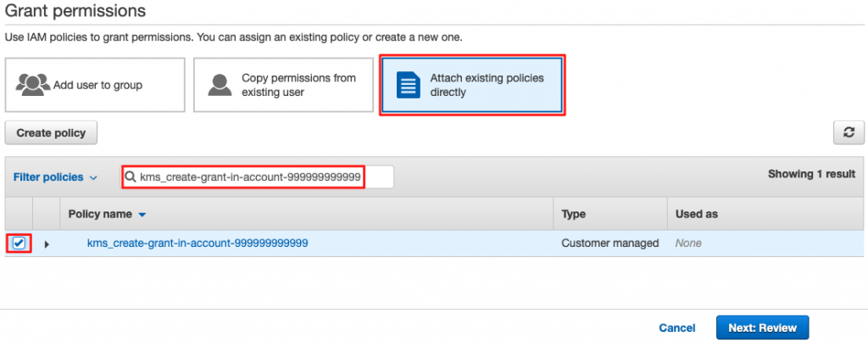Viewport: 868px width, 342px height.
Task: Click the Customer managed type cell
Action: coord(610,244)
